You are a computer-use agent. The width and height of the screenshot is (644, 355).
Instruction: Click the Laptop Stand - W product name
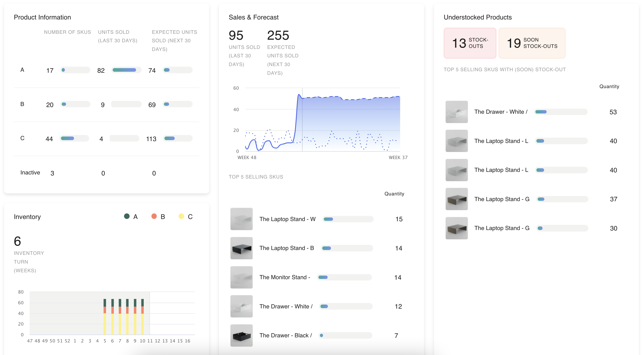pyautogui.click(x=287, y=219)
